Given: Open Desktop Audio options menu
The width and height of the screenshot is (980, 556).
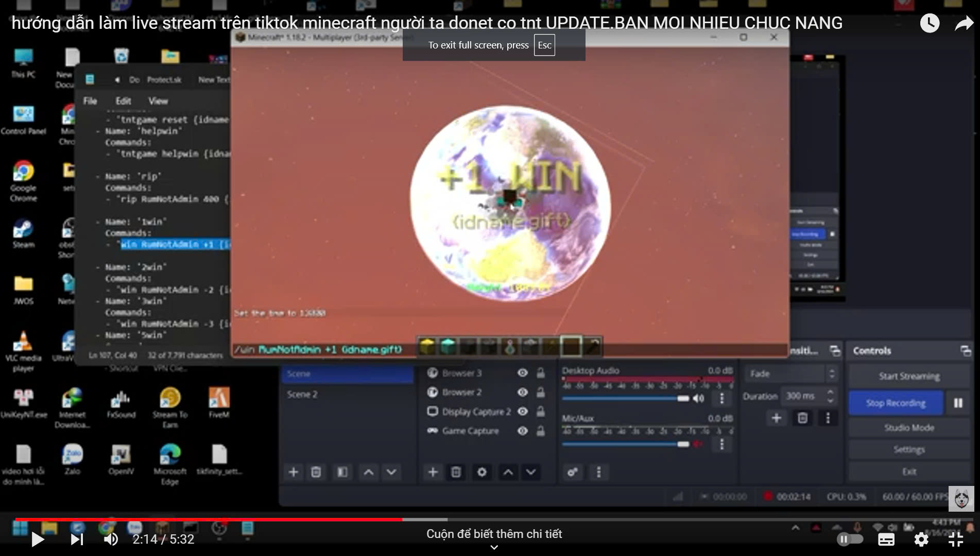Looking at the screenshot, I should (x=721, y=398).
